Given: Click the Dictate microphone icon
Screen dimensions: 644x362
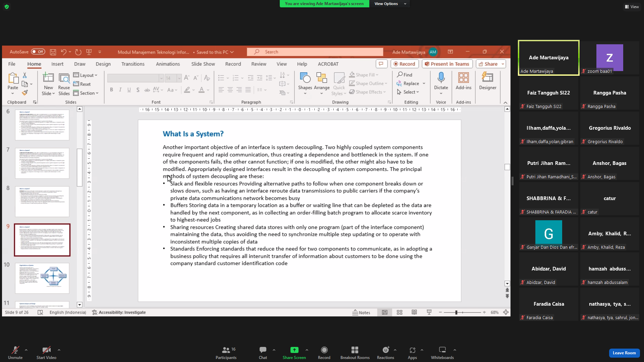Looking at the screenshot, I should [441, 78].
